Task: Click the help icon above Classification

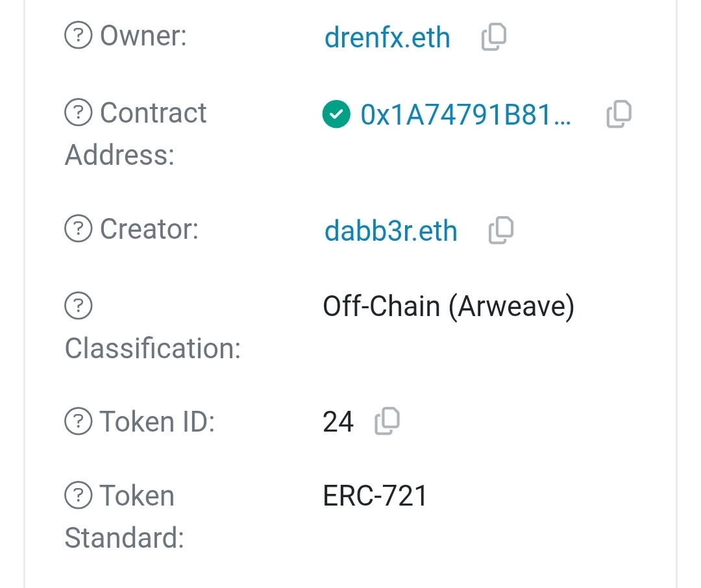Action: click(79, 306)
